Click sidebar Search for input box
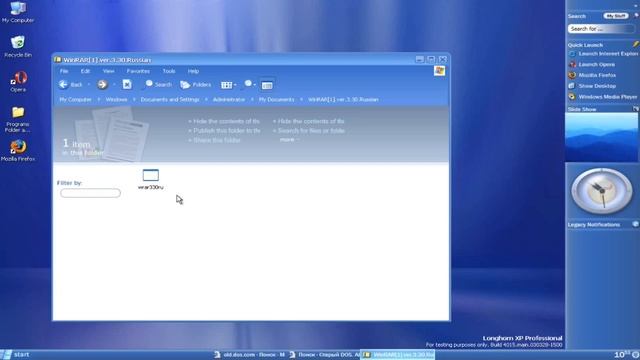The height and width of the screenshot is (360, 640). click(x=601, y=29)
